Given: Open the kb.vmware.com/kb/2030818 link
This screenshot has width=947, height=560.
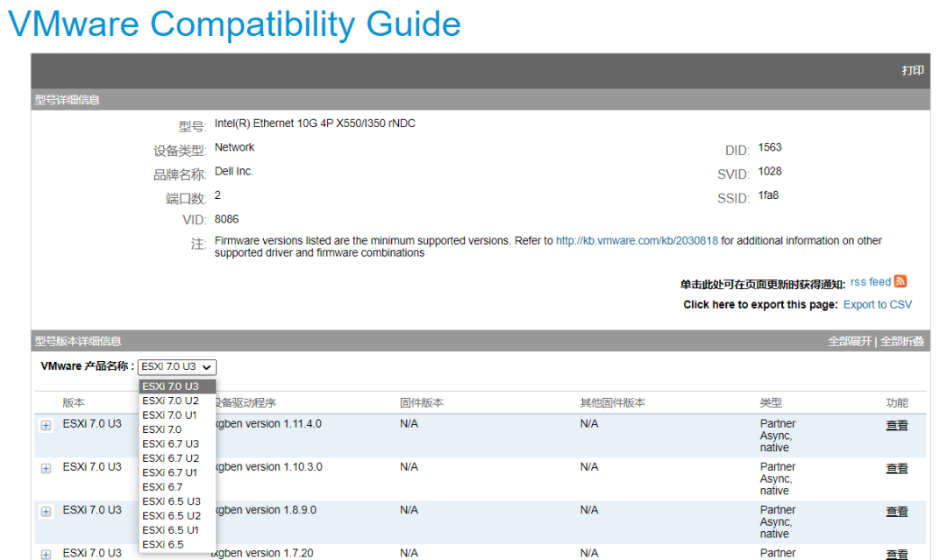Looking at the screenshot, I should click(x=637, y=241).
